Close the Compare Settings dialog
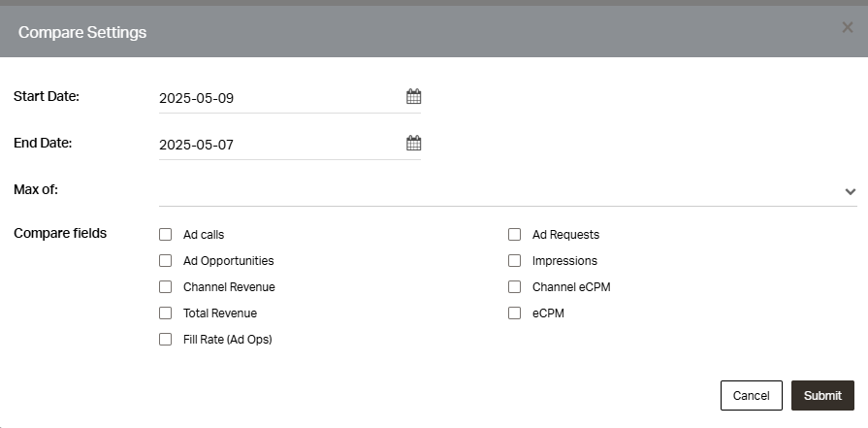Viewport: 868px width, 428px height. (847, 27)
